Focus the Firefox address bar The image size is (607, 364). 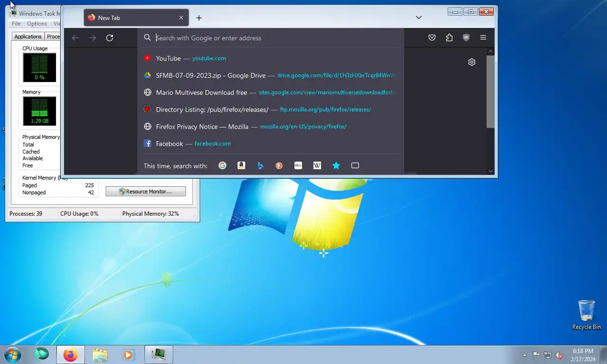tap(270, 38)
